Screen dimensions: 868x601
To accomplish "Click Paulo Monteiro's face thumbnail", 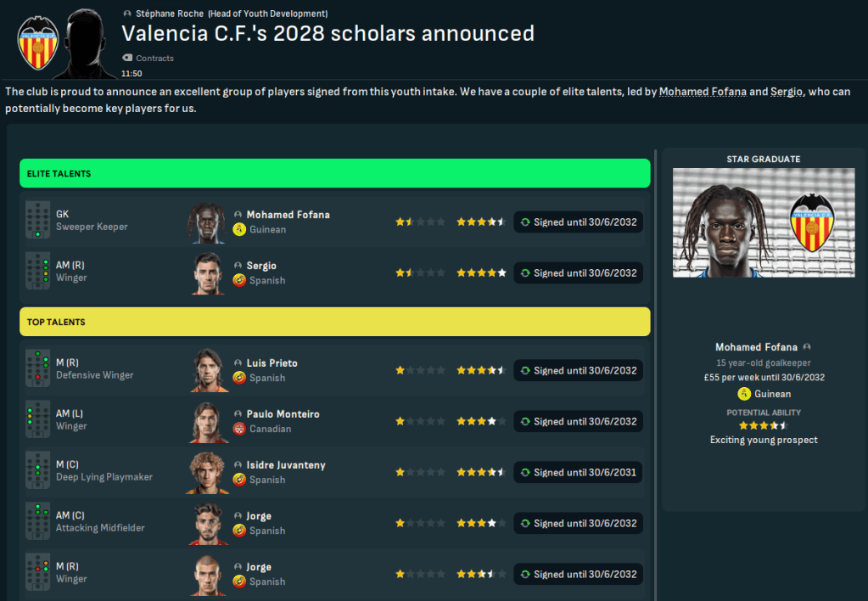I will [x=208, y=421].
